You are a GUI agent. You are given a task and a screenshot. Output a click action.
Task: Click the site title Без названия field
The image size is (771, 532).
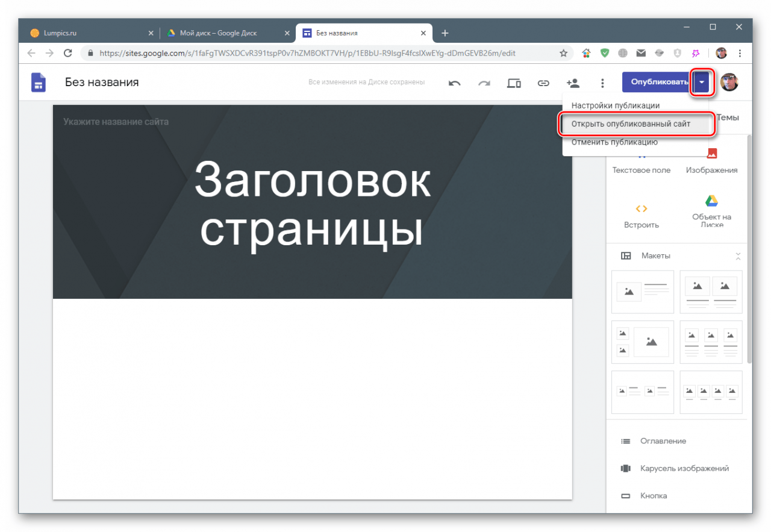coord(102,83)
